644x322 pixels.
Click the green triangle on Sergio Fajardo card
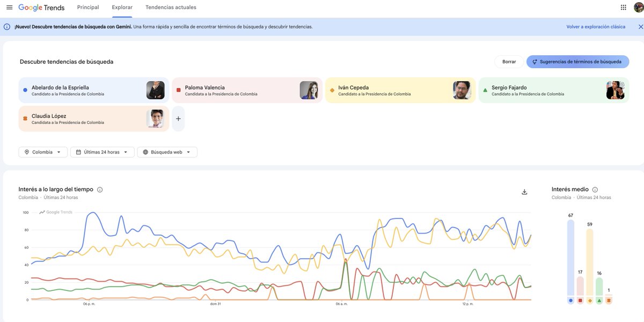pyautogui.click(x=485, y=90)
